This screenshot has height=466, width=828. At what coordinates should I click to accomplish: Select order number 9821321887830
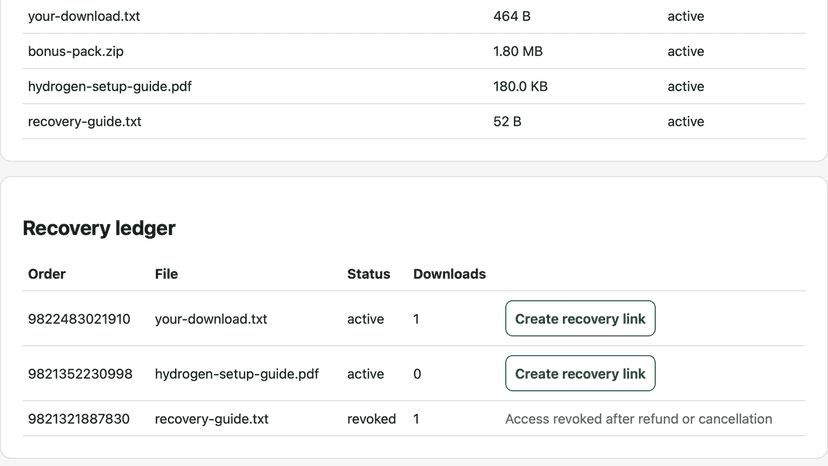pyautogui.click(x=79, y=419)
